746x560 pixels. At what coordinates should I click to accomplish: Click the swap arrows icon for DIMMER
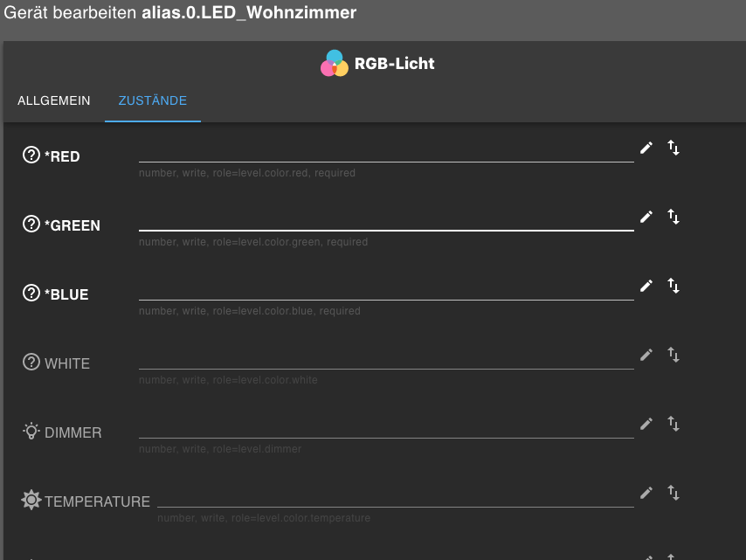coord(673,424)
